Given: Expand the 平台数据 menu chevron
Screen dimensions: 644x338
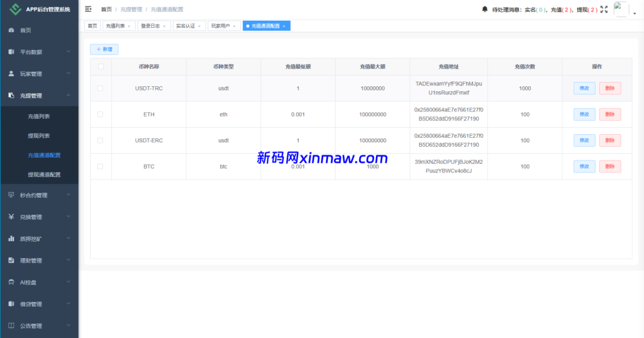Looking at the screenshot, I should click(x=69, y=52).
